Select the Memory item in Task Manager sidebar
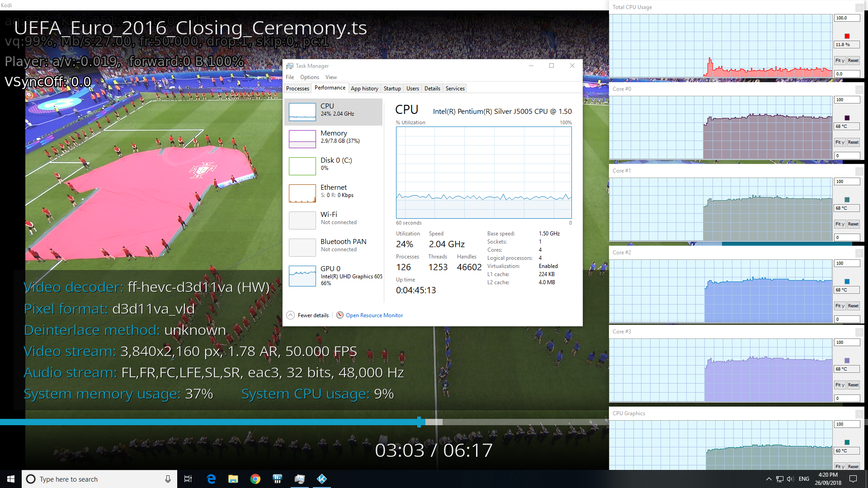The image size is (868, 488). tap(333, 139)
